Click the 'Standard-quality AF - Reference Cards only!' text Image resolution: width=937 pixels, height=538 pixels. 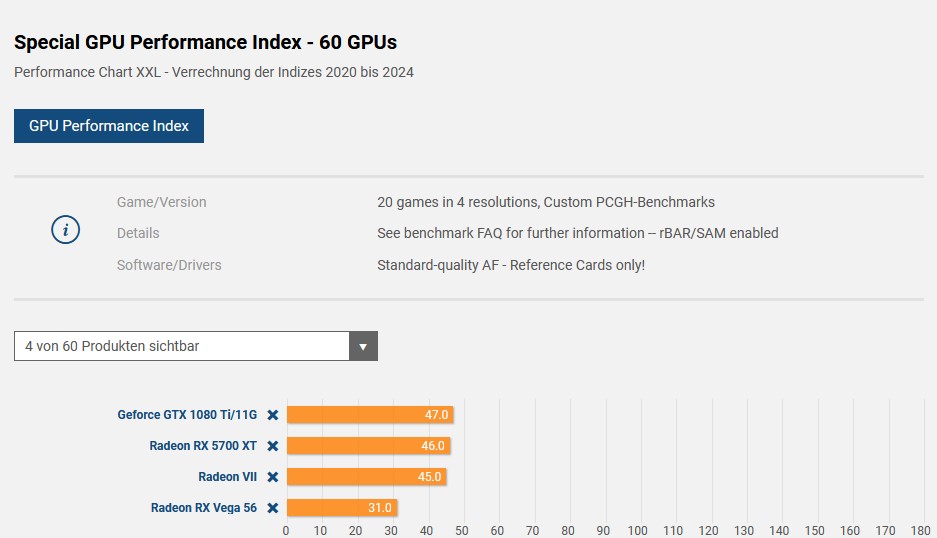[x=510, y=265]
